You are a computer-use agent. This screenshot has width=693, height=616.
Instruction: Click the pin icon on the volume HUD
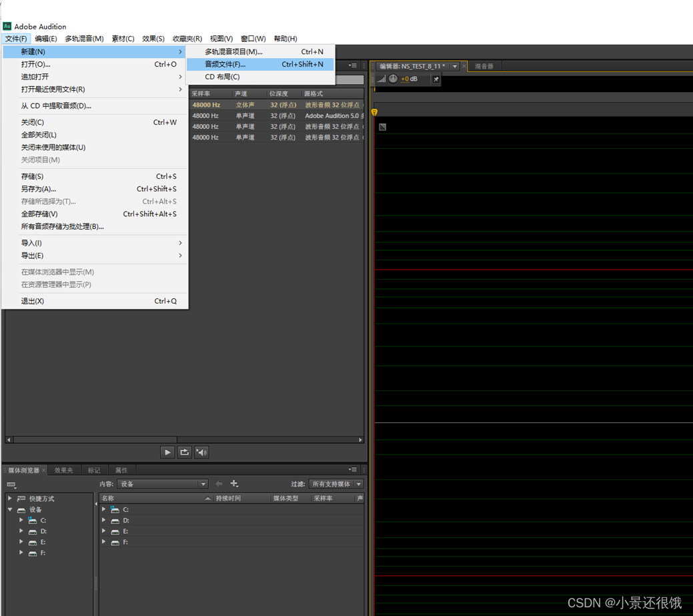click(436, 79)
